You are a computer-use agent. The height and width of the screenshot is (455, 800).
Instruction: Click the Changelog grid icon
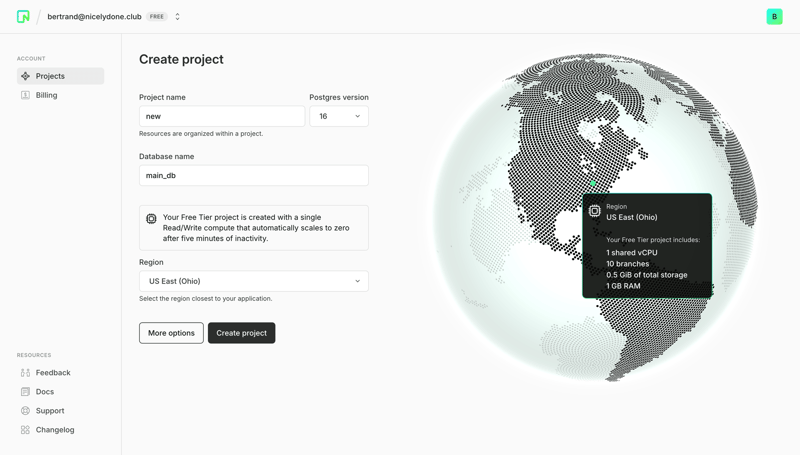[x=26, y=430]
